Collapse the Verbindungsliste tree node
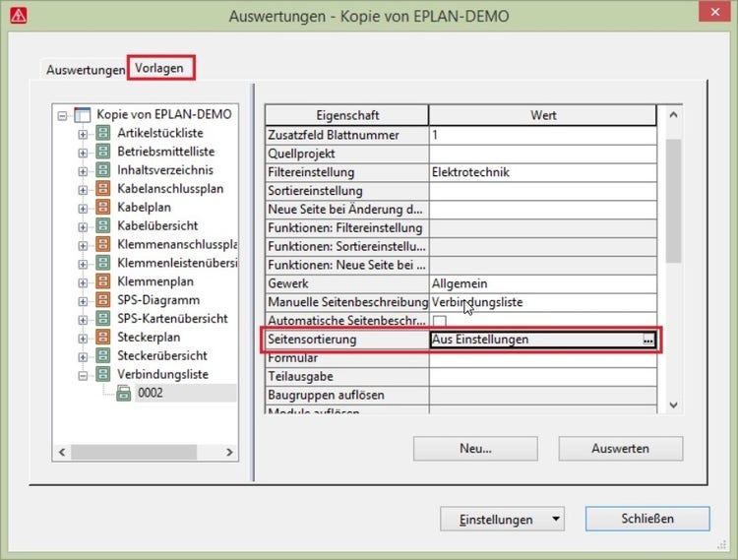The image size is (738, 560). click(x=83, y=375)
